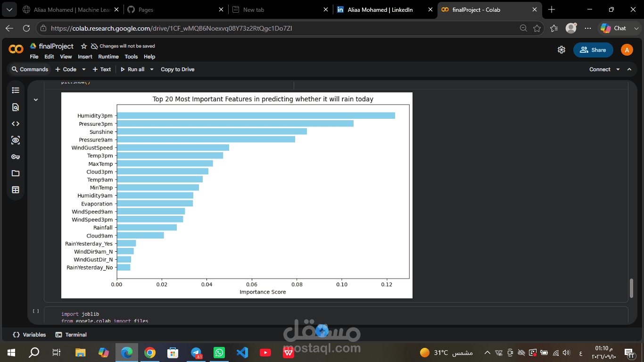Screen dimensions: 644x362
Task: Run all cells
Action: (x=132, y=69)
